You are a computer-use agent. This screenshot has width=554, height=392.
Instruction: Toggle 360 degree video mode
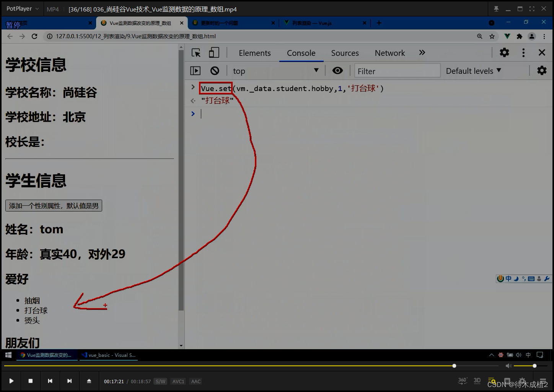point(463,381)
